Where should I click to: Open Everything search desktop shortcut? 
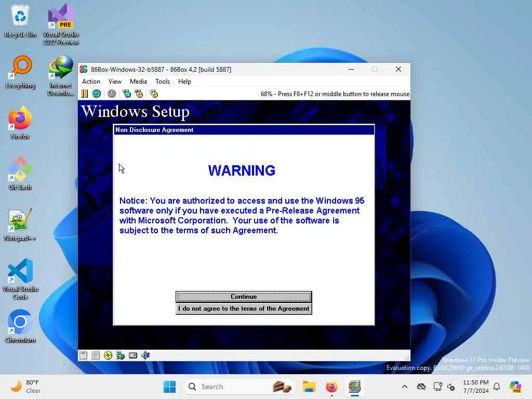[20, 72]
